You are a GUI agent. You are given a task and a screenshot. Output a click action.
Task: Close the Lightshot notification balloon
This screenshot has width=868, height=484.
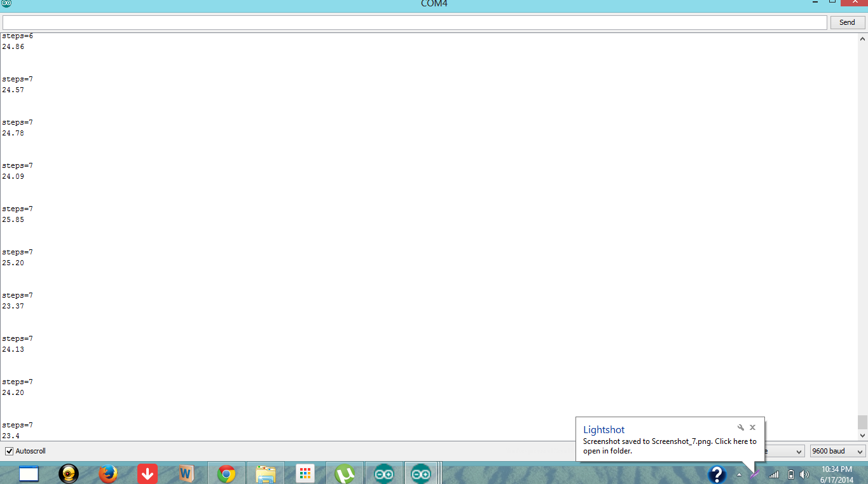coord(753,427)
